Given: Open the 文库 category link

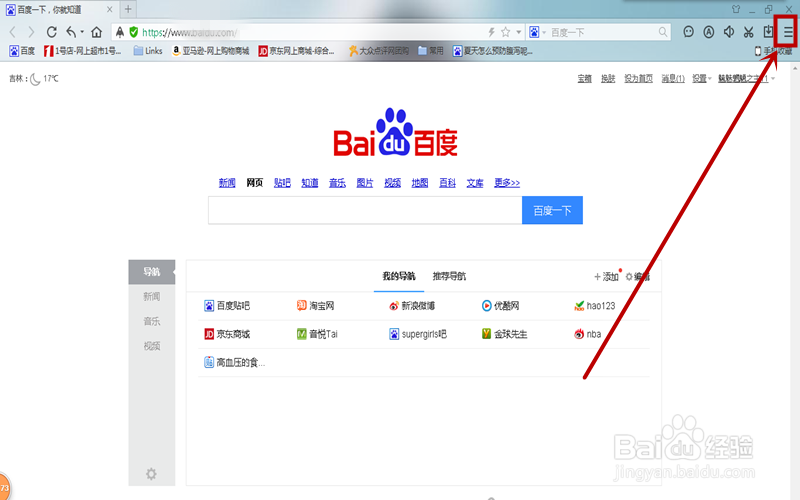Looking at the screenshot, I should 475,183.
